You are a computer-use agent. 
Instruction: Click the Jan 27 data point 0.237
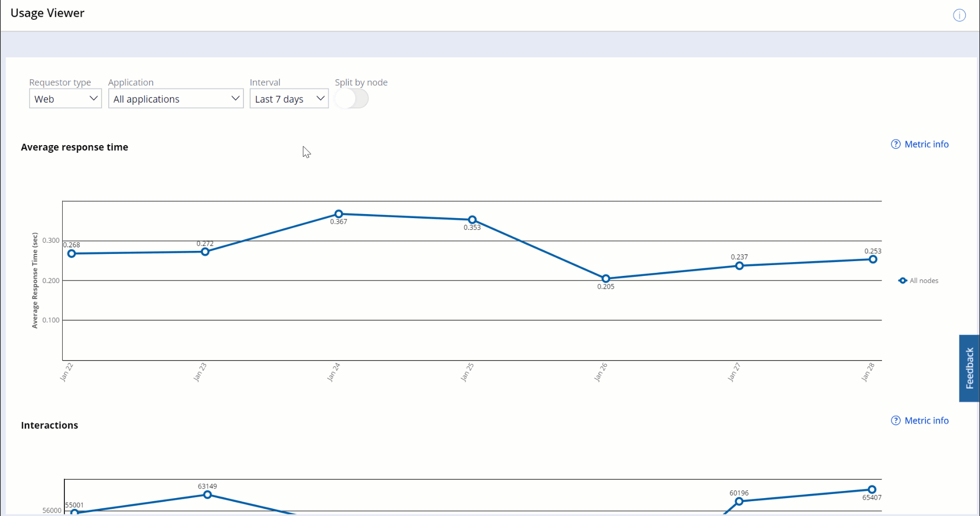coord(740,266)
